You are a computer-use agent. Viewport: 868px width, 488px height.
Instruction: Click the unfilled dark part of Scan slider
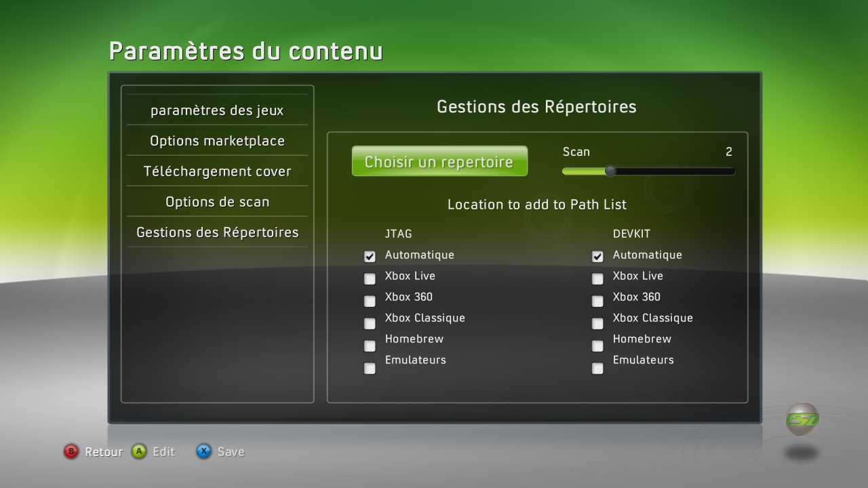[x=675, y=171]
